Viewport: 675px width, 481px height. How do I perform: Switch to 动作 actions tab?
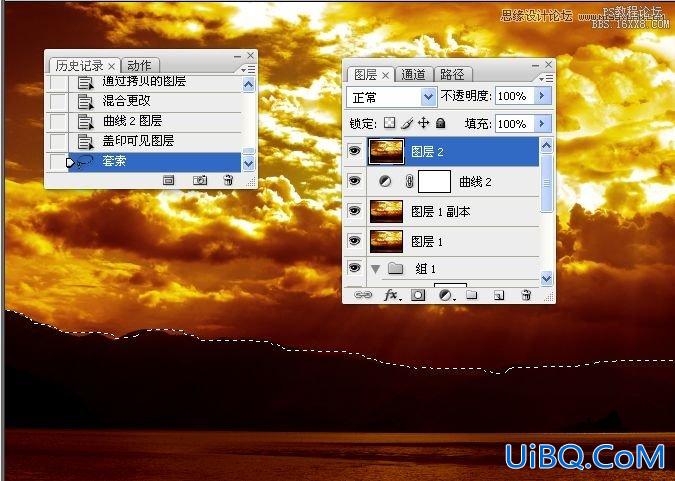click(x=139, y=65)
